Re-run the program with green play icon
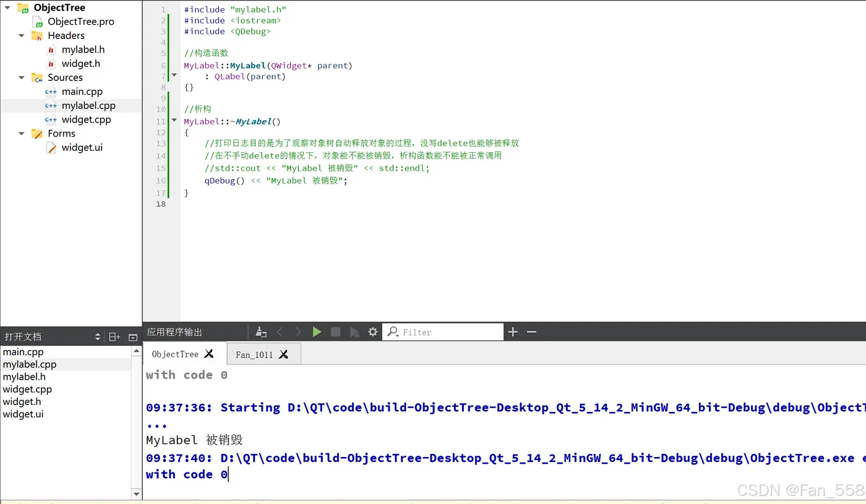The width and height of the screenshot is (866, 504). (x=317, y=332)
